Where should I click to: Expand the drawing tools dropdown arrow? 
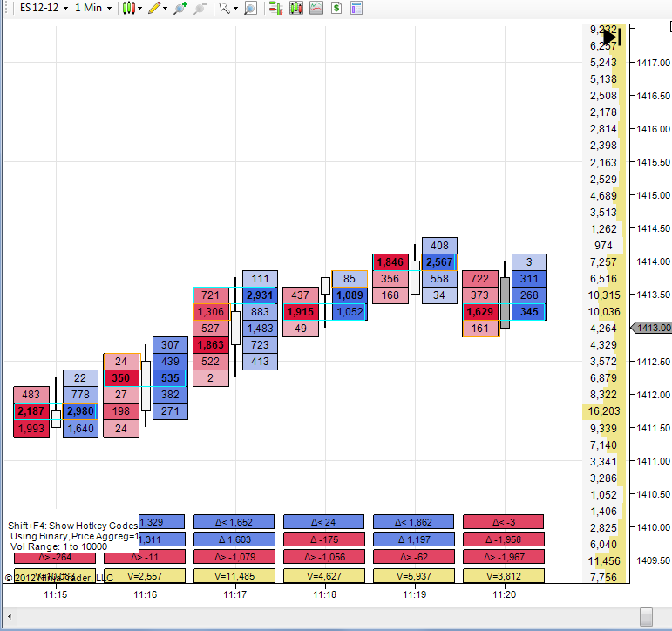[x=166, y=8]
